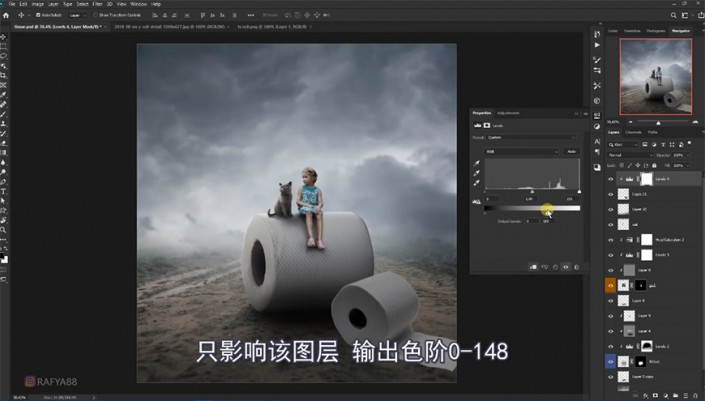Click the Navigator zoom slider
The image size is (705, 401).
tap(659, 122)
